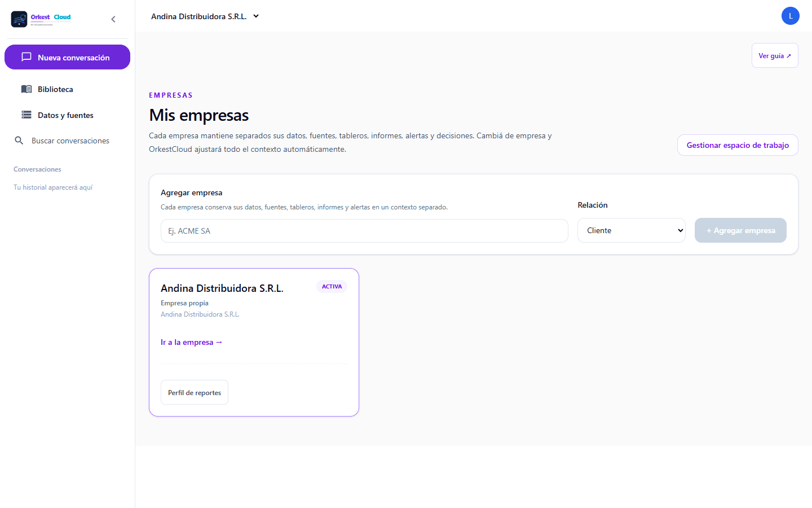Click the book icon beside Biblioteca

click(x=27, y=89)
